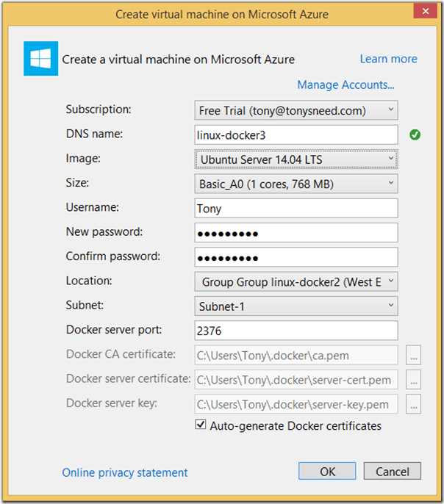Browse for the Docker CA certificate file
The image size is (444, 504).
413,355
